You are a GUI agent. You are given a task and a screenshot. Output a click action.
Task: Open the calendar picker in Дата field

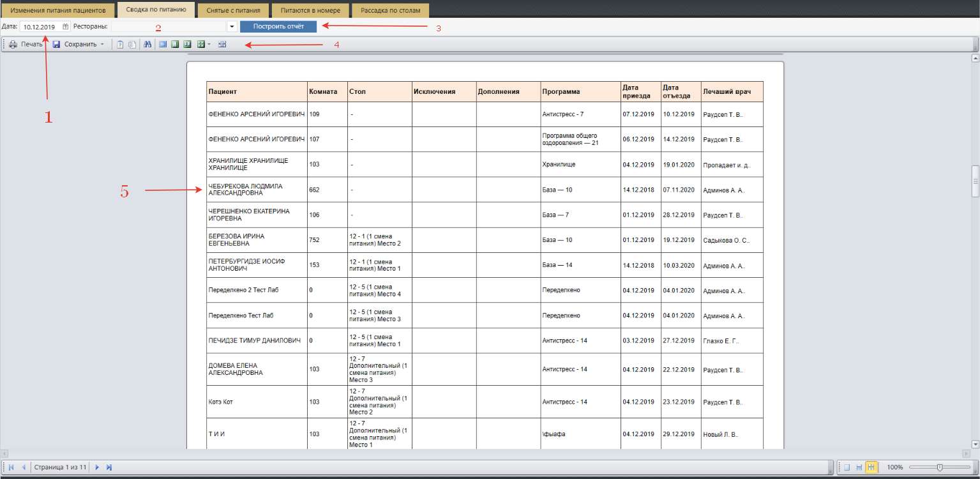[x=65, y=27]
